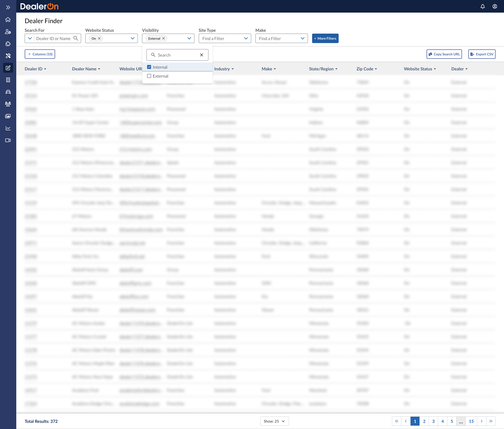This screenshot has height=429, width=504.
Task: Click the magnifier icon in Search For
Action: pyautogui.click(x=76, y=38)
